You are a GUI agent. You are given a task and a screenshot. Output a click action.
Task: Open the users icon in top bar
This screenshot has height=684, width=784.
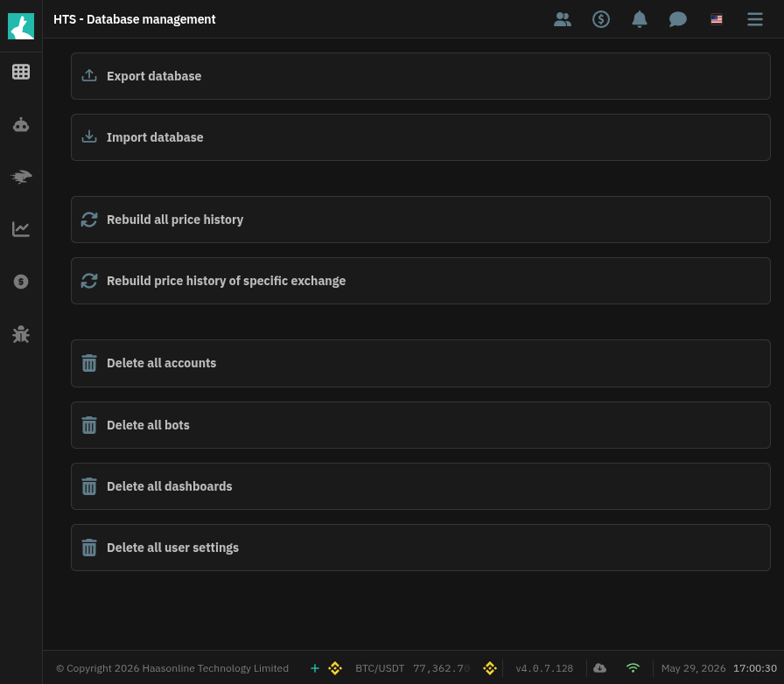[563, 19]
